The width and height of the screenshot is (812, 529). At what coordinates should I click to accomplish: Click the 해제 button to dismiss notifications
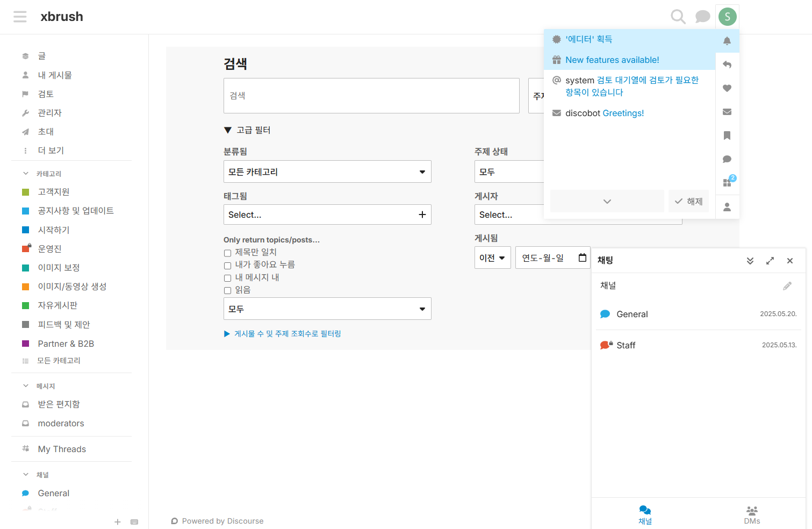click(x=688, y=201)
